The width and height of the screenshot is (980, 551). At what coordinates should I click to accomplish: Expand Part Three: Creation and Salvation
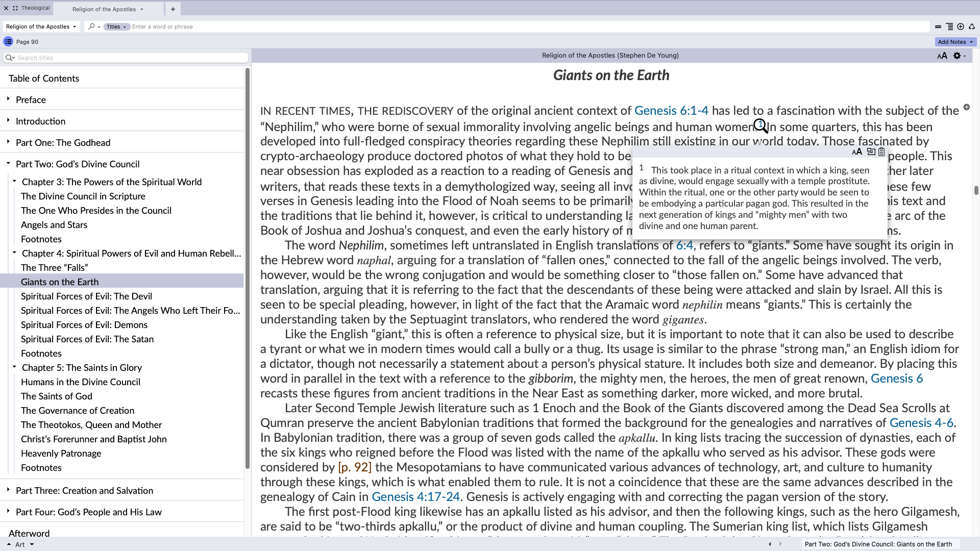(x=8, y=490)
